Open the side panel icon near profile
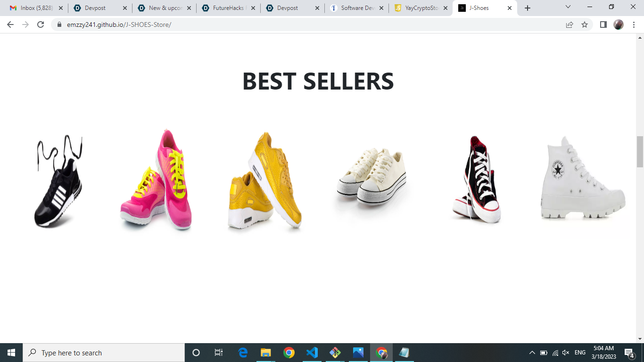The image size is (644, 362). pos(603,25)
